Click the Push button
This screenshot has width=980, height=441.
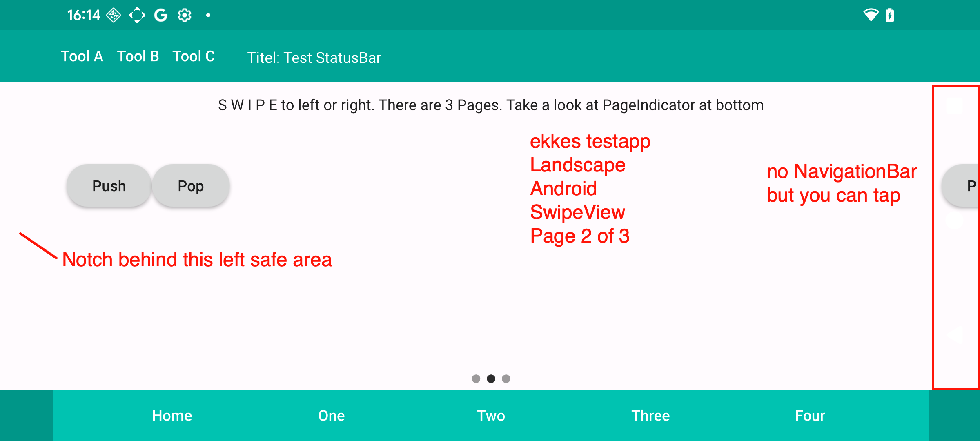coord(109,186)
